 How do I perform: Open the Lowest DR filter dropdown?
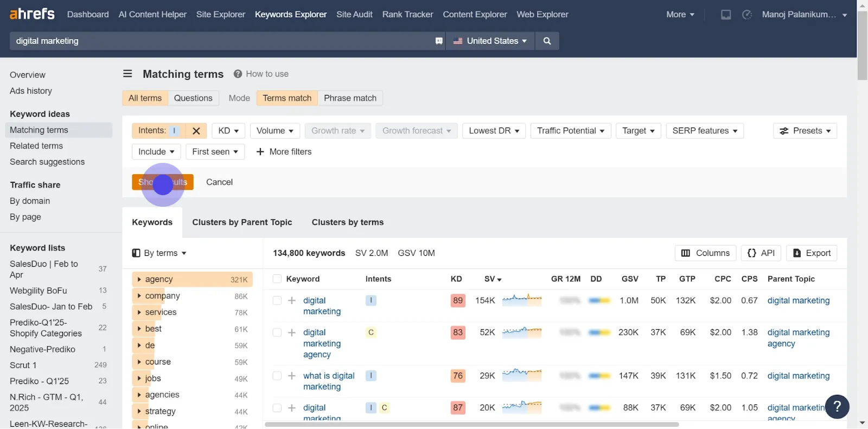(x=494, y=131)
